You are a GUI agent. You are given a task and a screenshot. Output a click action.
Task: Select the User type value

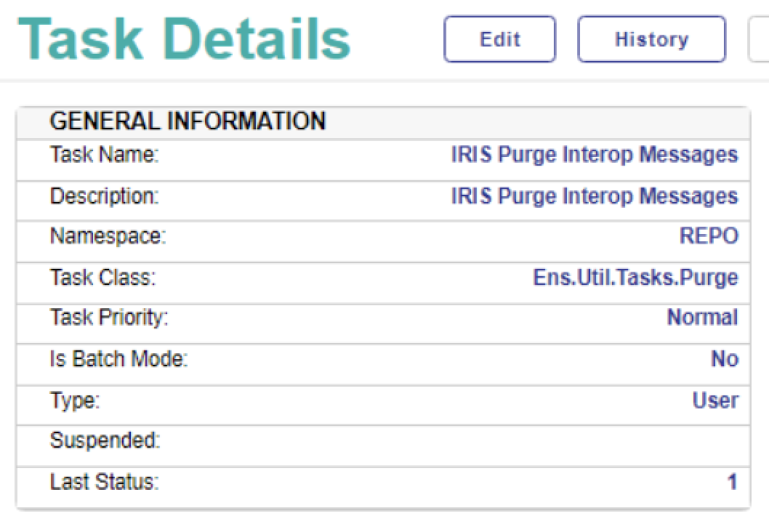tap(715, 400)
